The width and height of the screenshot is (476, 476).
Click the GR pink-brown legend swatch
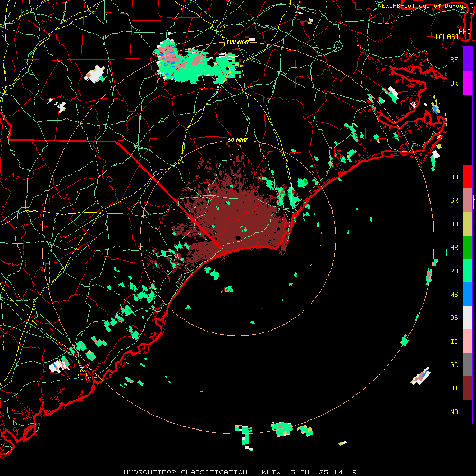click(x=467, y=200)
